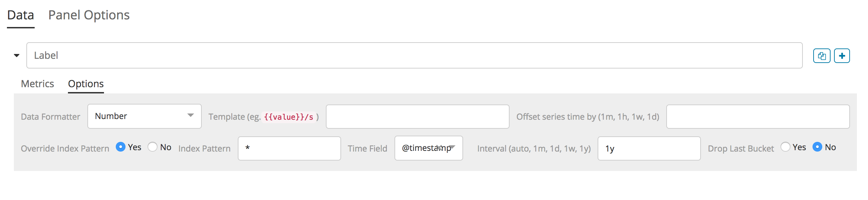868x200 pixels.
Task: Select No for Override Index Pattern
Action: point(153,147)
